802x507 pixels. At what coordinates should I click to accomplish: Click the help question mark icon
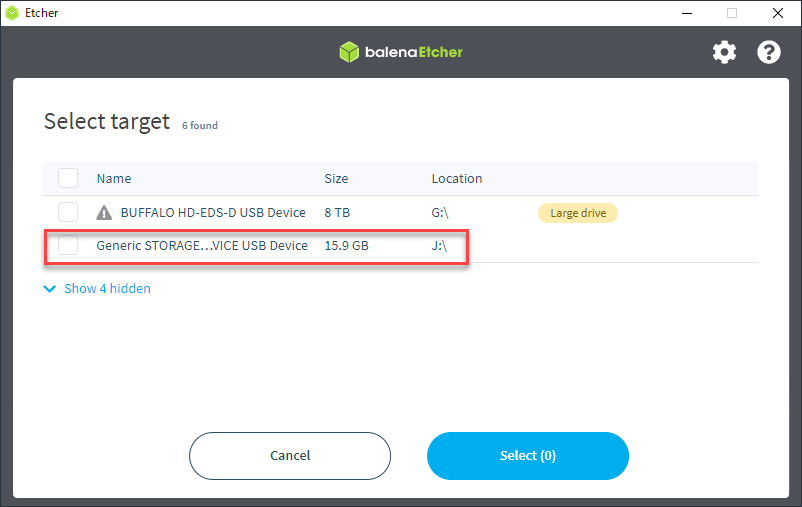coord(768,52)
